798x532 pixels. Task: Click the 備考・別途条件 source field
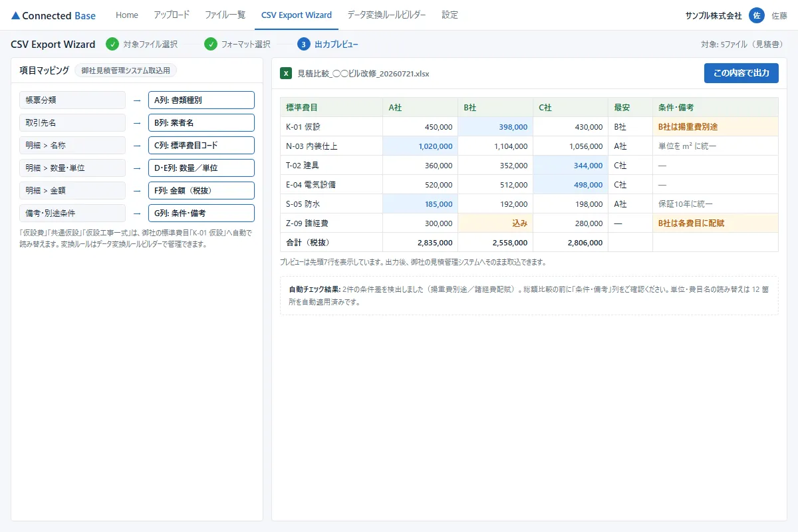(x=72, y=213)
